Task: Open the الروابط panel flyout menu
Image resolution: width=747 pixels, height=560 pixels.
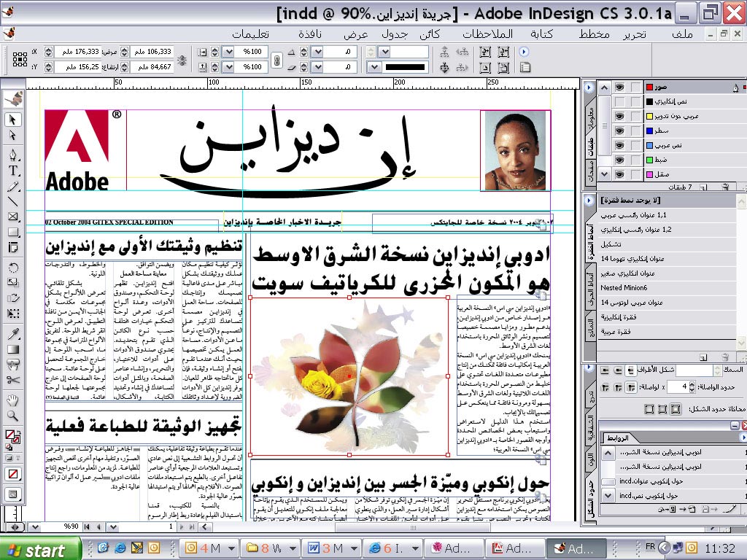Action: point(743,437)
